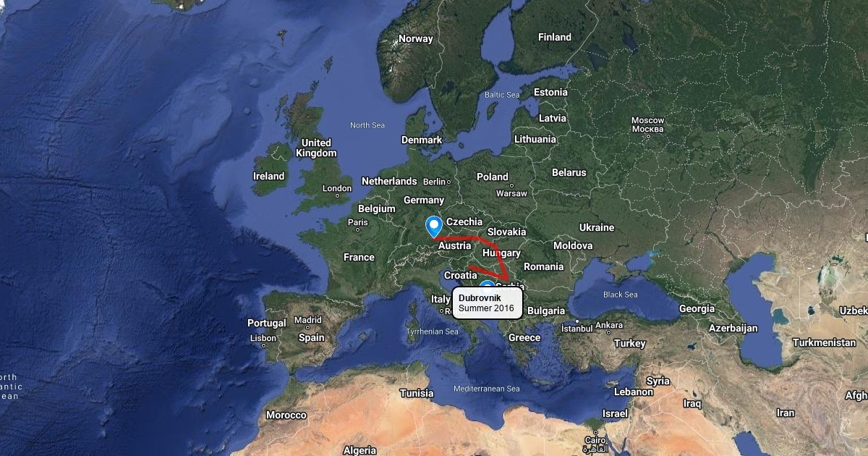Screen dimensions: 868x456
Task: Click the Mediterranean Sea label
Action: (487, 389)
